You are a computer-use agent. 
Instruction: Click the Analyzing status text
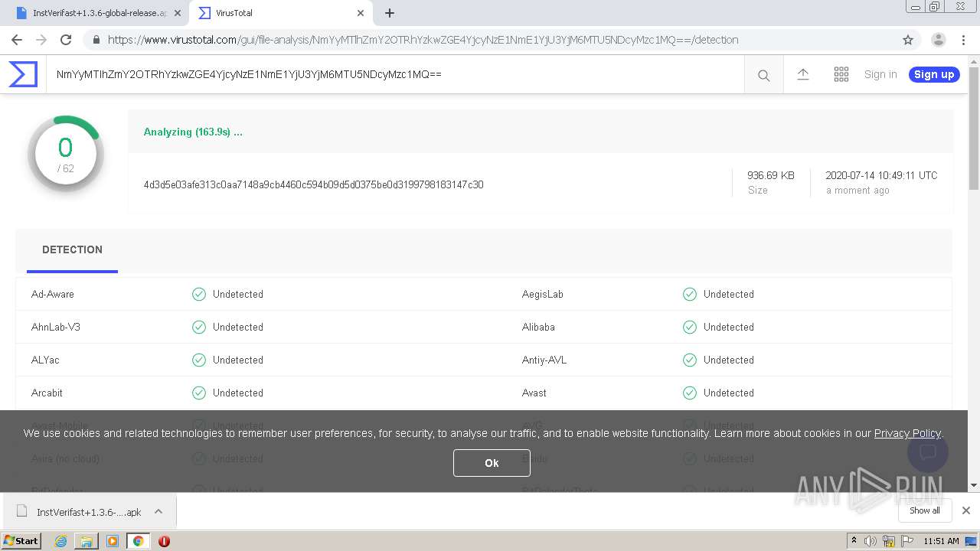click(193, 132)
